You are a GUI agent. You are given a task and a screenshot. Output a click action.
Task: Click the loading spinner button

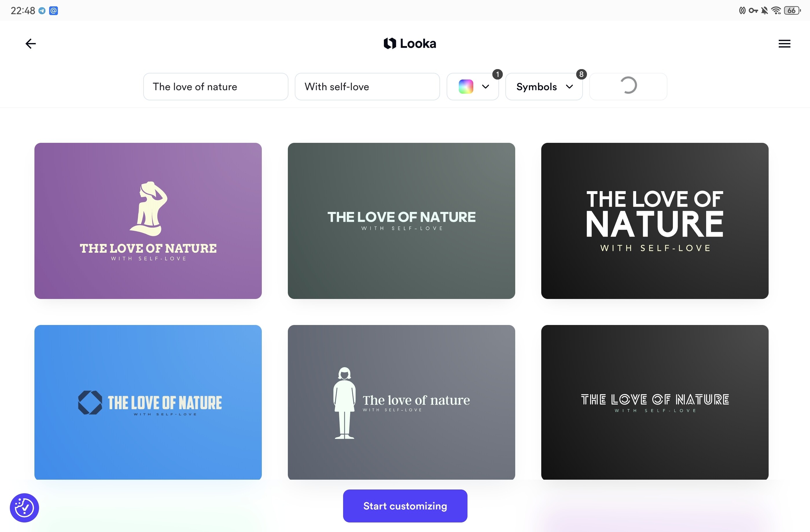(x=628, y=86)
